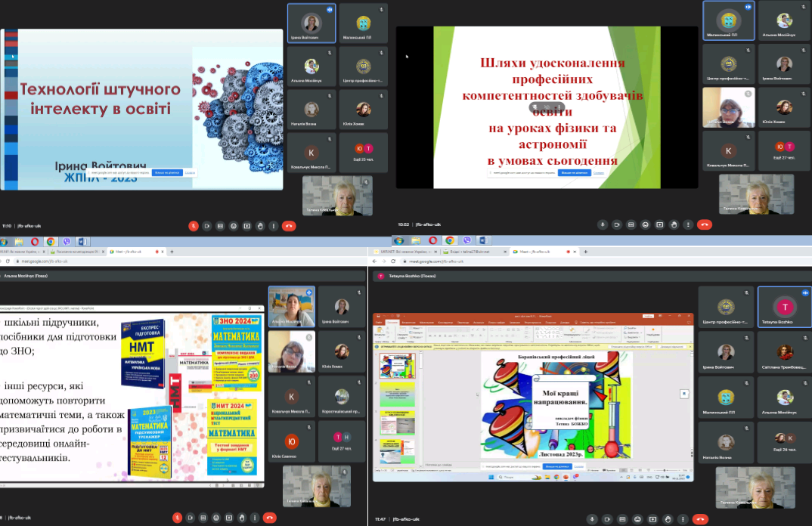Screen dimensions: 812x526
Task: Turn on captions in the 10:52 meeting
Action: pos(631,224)
